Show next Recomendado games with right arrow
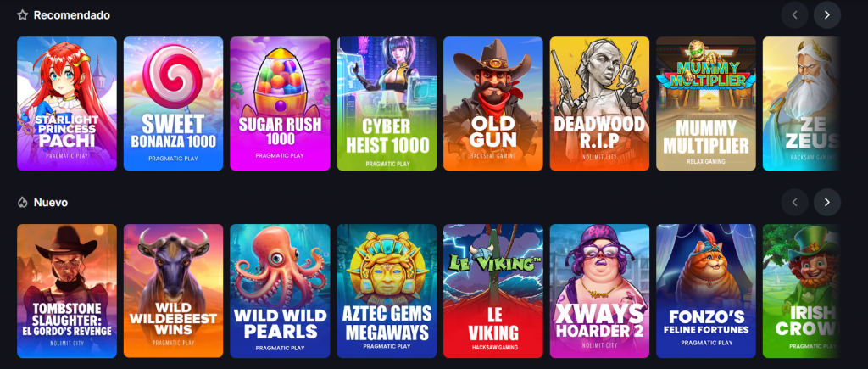 pos(827,15)
